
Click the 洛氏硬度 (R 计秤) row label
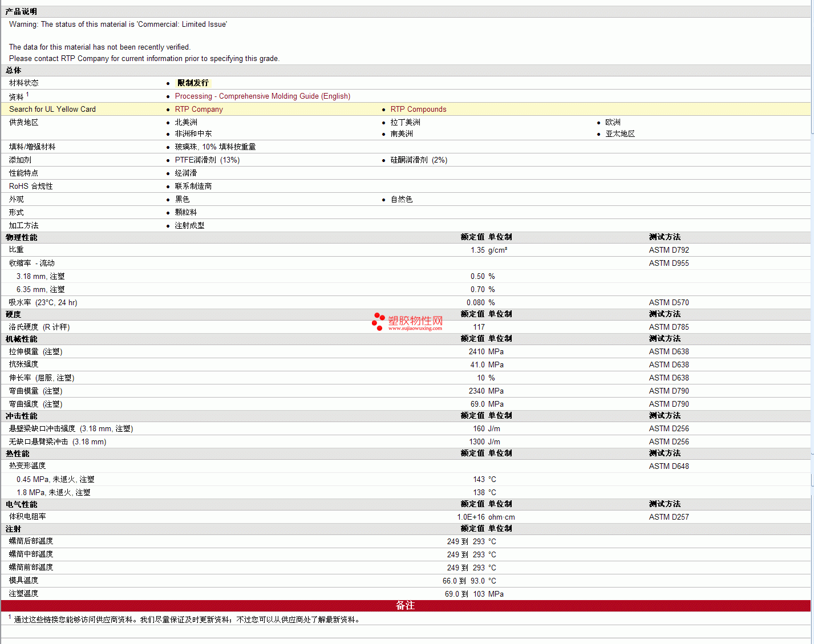pyautogui.click(x=39, y=327)
